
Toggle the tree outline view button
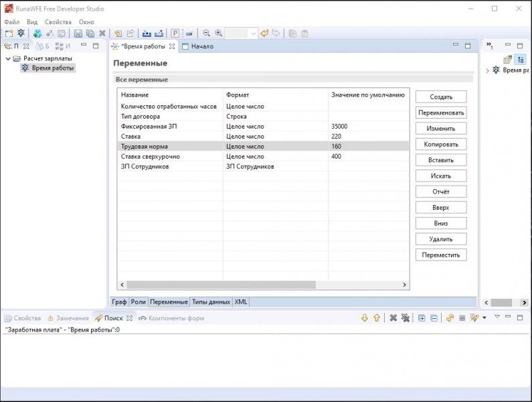click(520, 59)
